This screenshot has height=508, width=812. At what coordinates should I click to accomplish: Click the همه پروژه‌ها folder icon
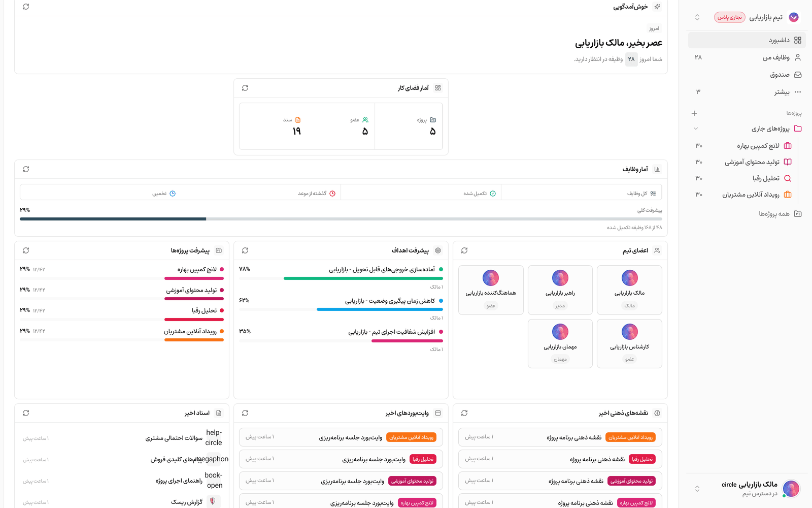coord(798,214)
